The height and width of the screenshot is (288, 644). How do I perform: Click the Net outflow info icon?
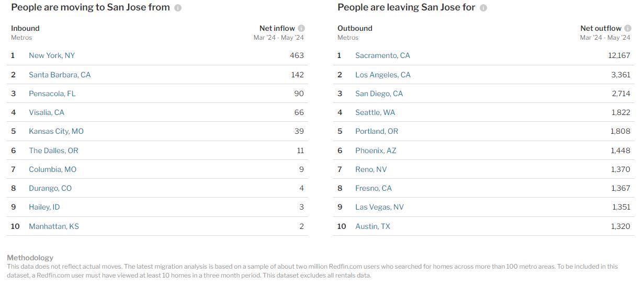coord(628,28)
